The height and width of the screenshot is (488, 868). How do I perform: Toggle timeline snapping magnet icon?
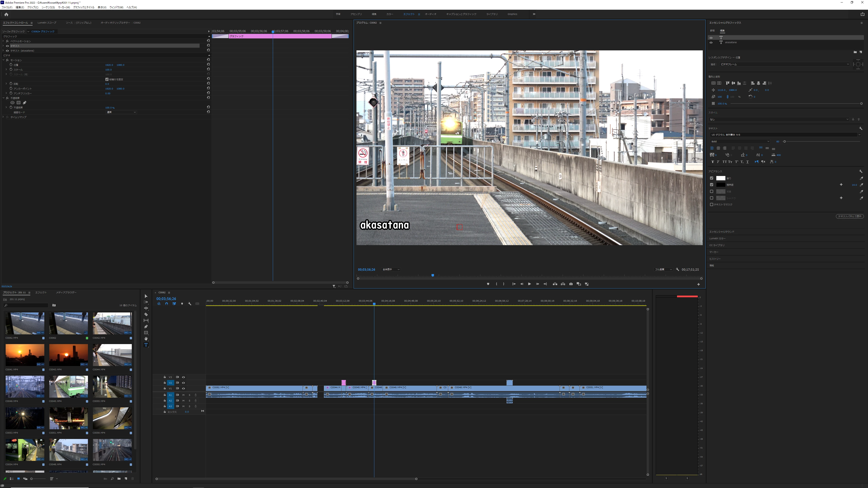166,304
